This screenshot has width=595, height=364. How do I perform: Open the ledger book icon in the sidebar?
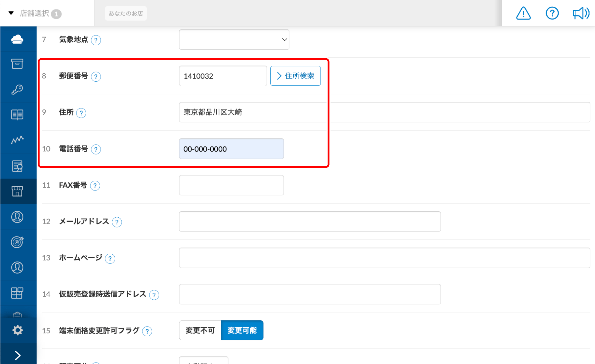pos(18,115)
